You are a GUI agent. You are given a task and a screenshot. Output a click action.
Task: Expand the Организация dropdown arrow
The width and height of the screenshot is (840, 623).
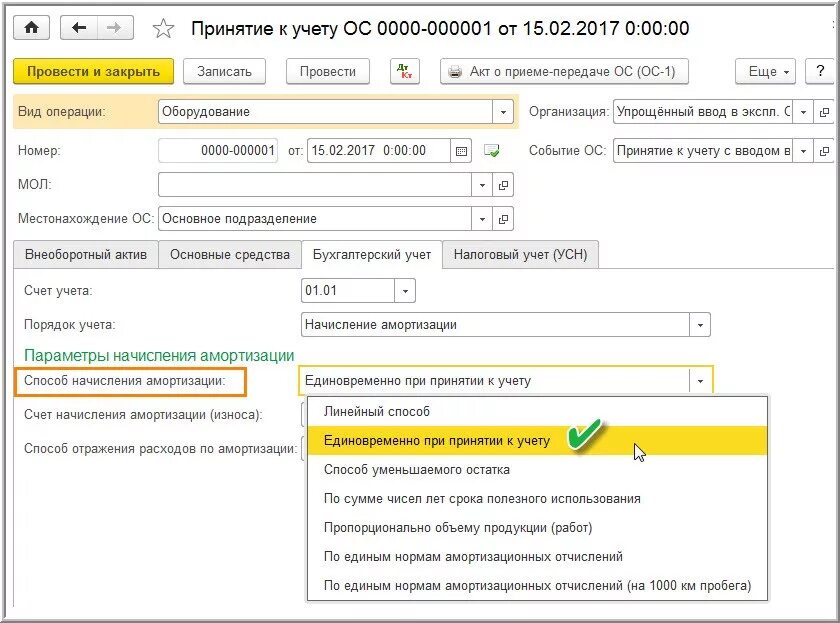tap(802, 112)
